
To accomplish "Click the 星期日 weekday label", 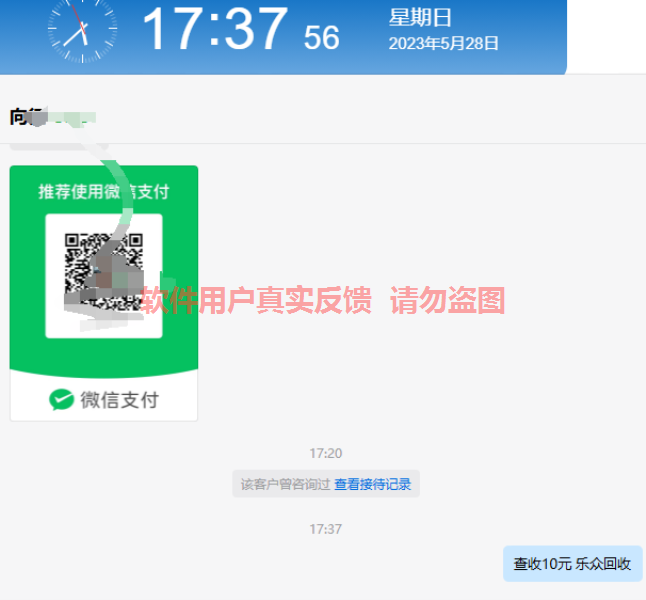I will [x=420, y=18].
